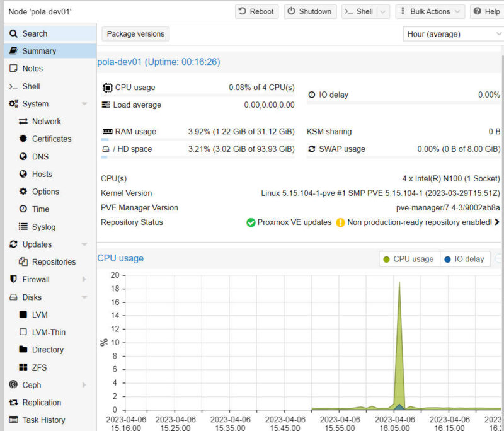Click the Disks drive icon
Screen dimensions: 504x431
13,297
